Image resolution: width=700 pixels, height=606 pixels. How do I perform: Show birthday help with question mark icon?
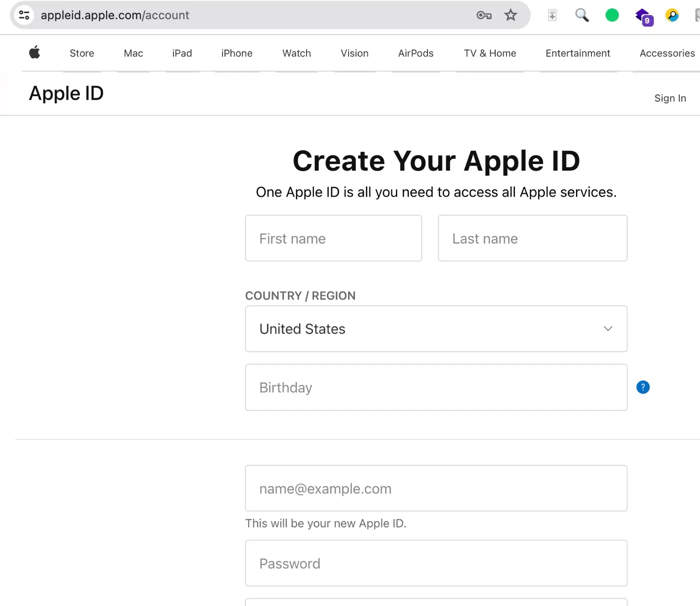[x=643, y=387]
